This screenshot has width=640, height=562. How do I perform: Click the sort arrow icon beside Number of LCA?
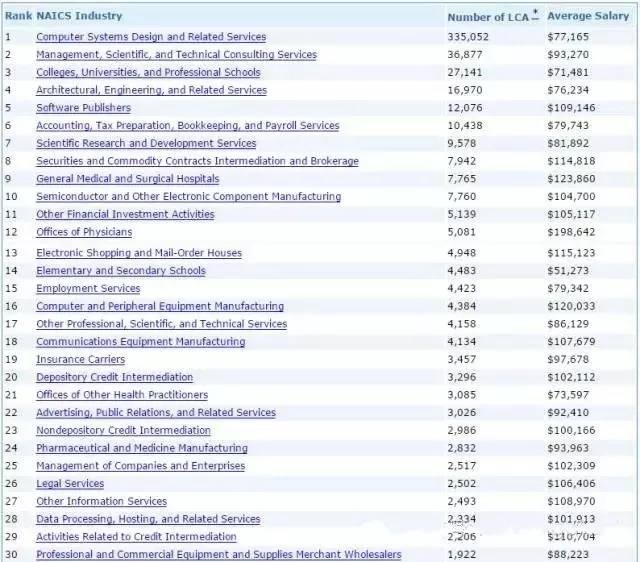pos(536,15)
